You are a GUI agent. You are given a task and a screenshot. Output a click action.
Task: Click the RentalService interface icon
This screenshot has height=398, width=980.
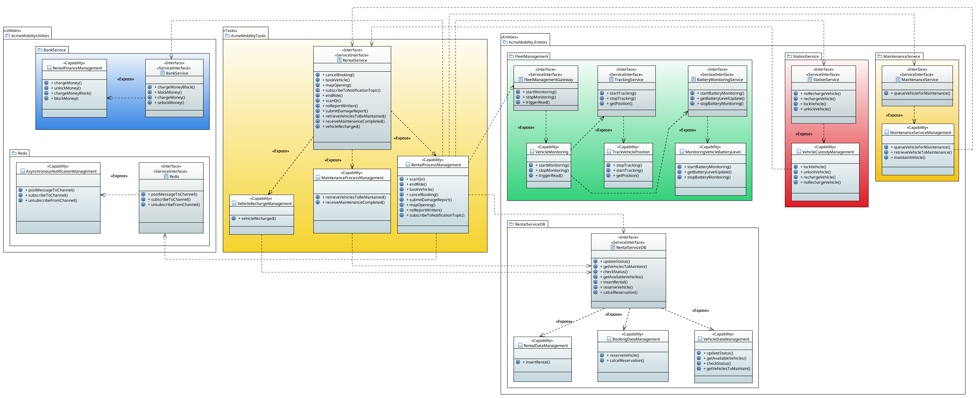(339, 60)
